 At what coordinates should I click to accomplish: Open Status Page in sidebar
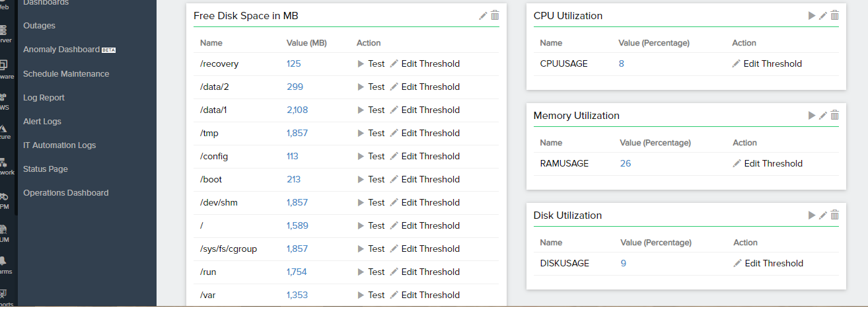click(46, 169)
